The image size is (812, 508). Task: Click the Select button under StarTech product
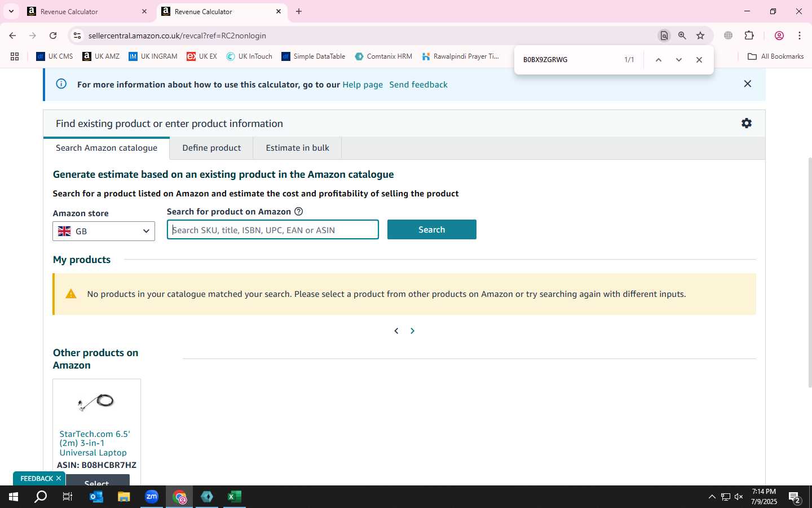point(96,480)
